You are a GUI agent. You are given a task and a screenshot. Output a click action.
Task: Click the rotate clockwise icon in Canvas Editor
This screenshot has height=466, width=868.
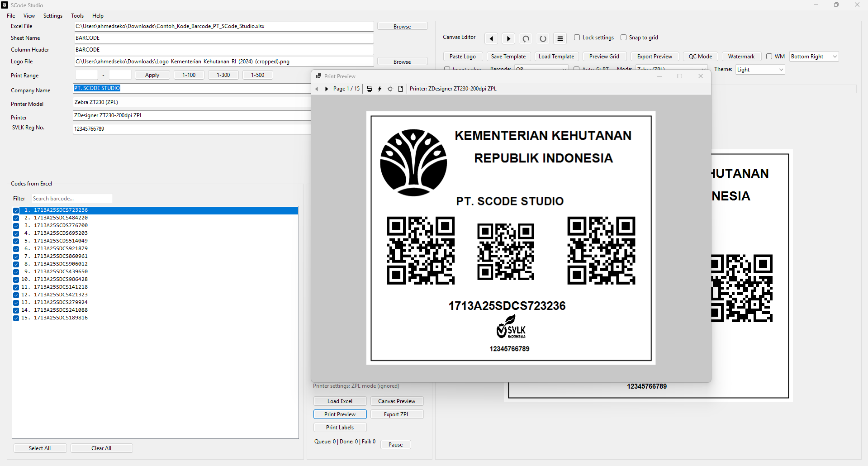coord(543,38)
